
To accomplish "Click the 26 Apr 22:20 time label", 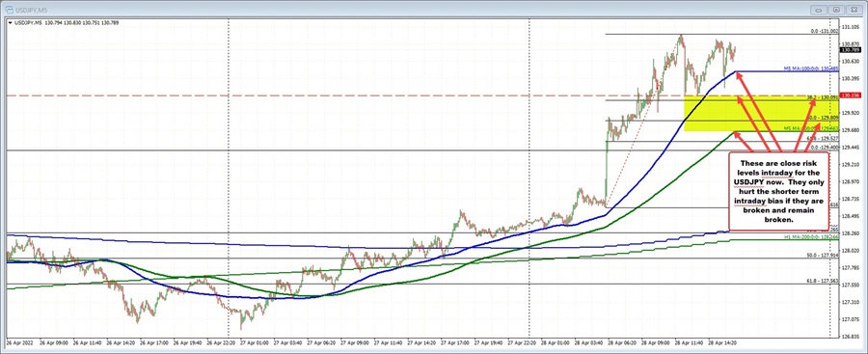I will click(x=221, y=343).
